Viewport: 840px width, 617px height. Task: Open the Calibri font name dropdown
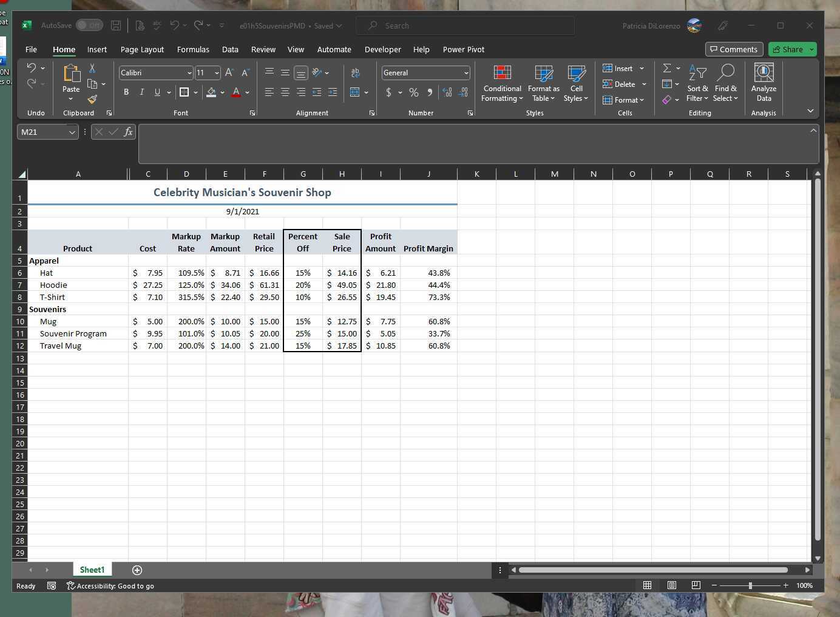coord(189,73)
